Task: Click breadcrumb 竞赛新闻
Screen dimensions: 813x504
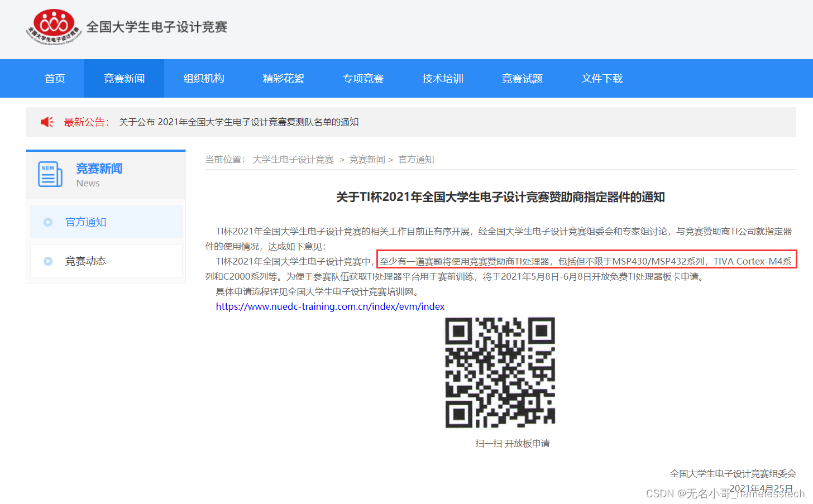Action: tap(367, 160)
